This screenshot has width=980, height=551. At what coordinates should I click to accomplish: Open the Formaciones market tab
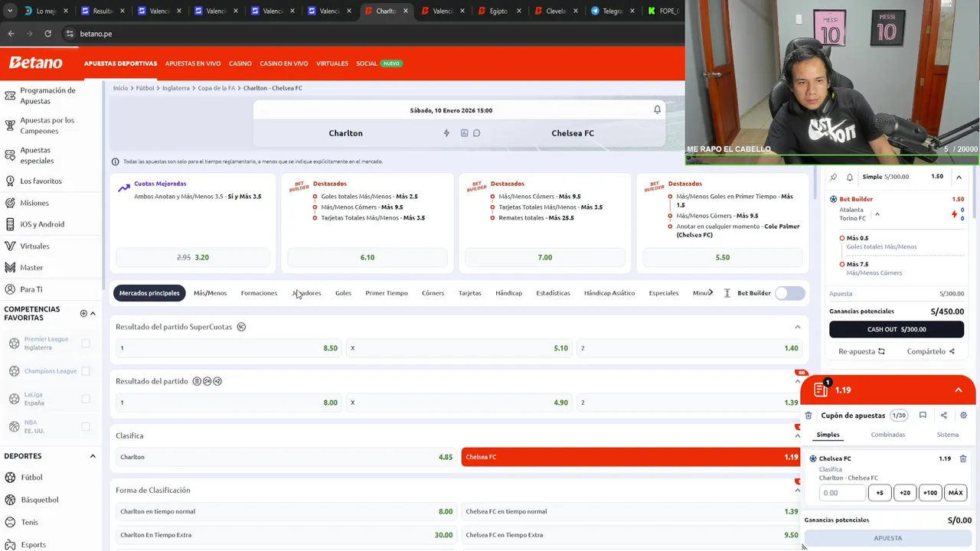coord(259,293)
